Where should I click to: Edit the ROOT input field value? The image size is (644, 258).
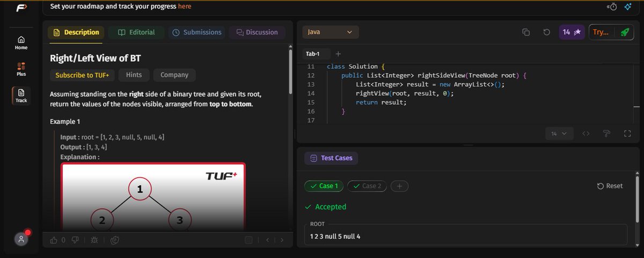[465, 235]
